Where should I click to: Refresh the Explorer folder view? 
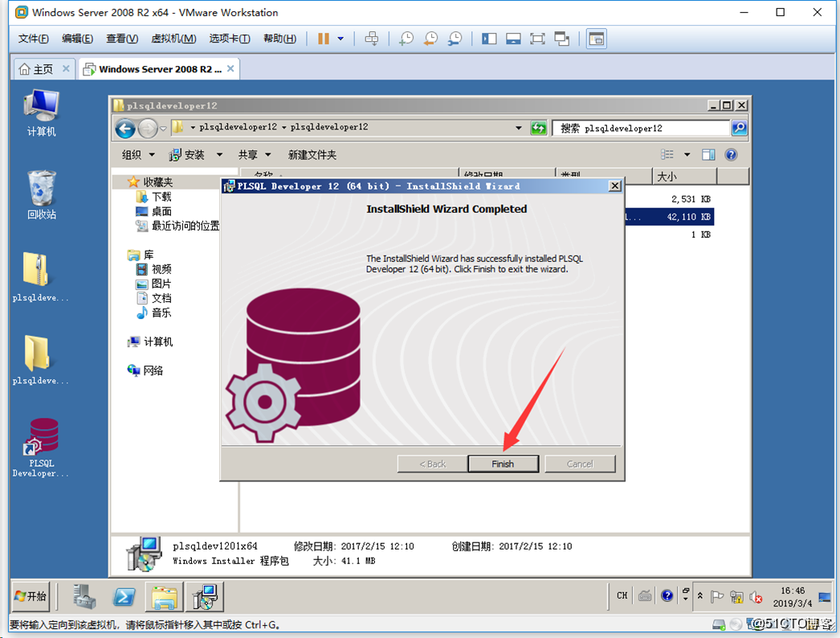coord(538,128)
